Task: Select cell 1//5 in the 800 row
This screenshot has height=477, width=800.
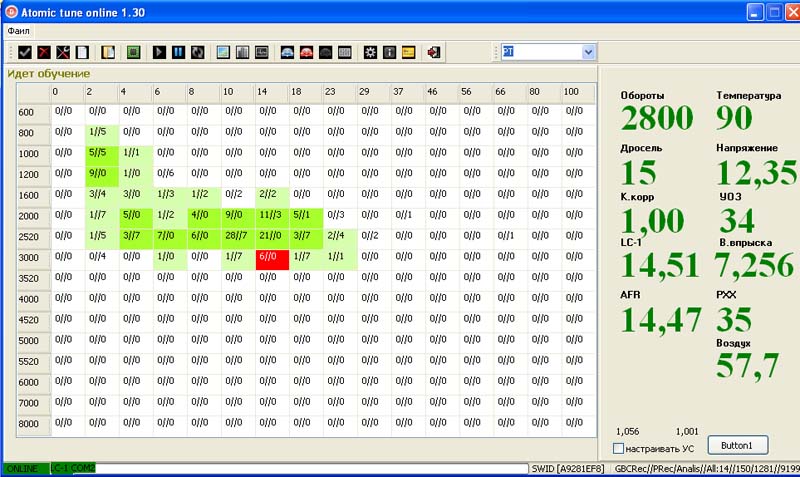Action: tap(102, 135)
